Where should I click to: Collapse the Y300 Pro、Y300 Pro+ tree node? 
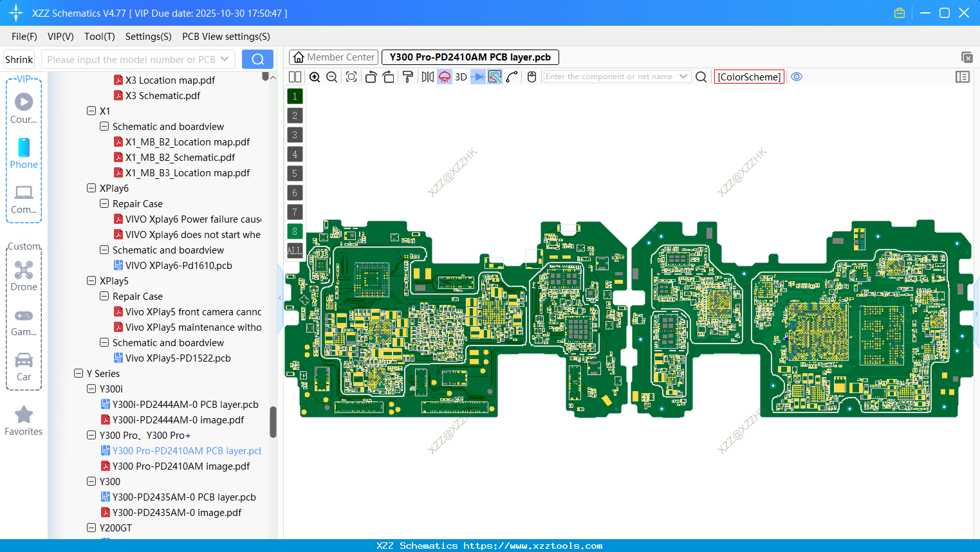[x=91, y=435]
